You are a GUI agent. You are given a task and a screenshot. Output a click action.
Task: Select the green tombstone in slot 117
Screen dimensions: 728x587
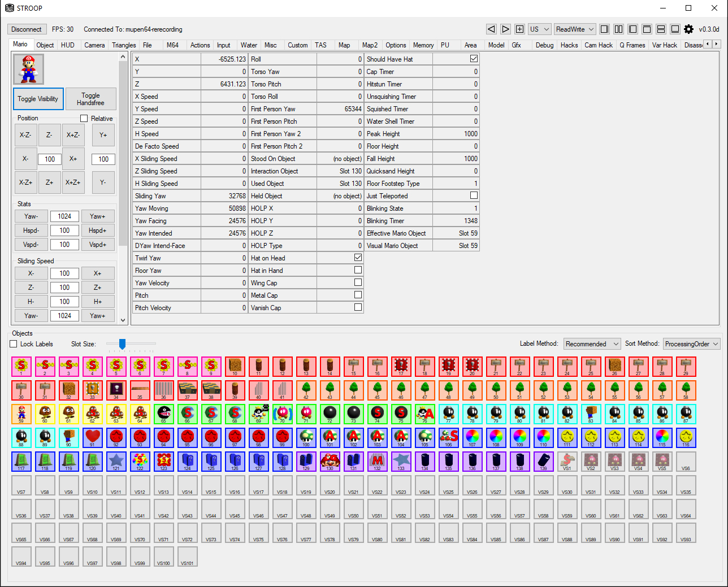pos(21,462)
